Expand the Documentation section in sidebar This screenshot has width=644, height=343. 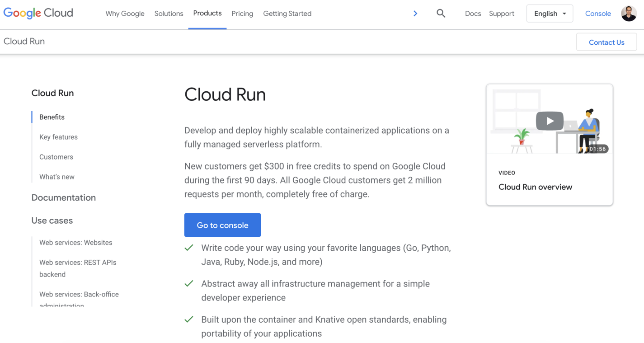coord(63,197)
